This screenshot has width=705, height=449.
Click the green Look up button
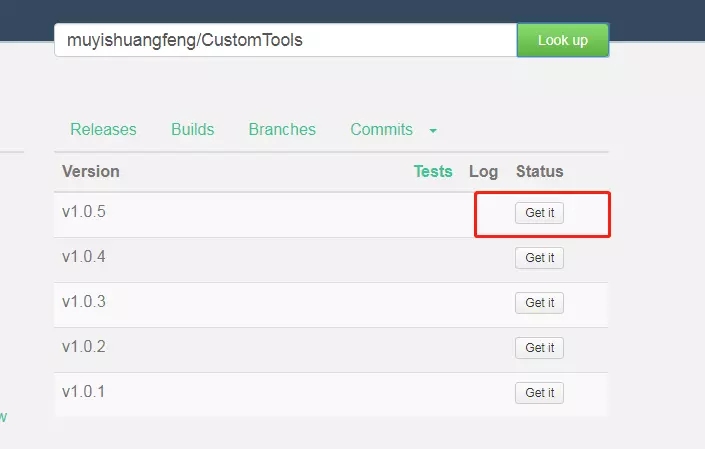tap(563, 40)
